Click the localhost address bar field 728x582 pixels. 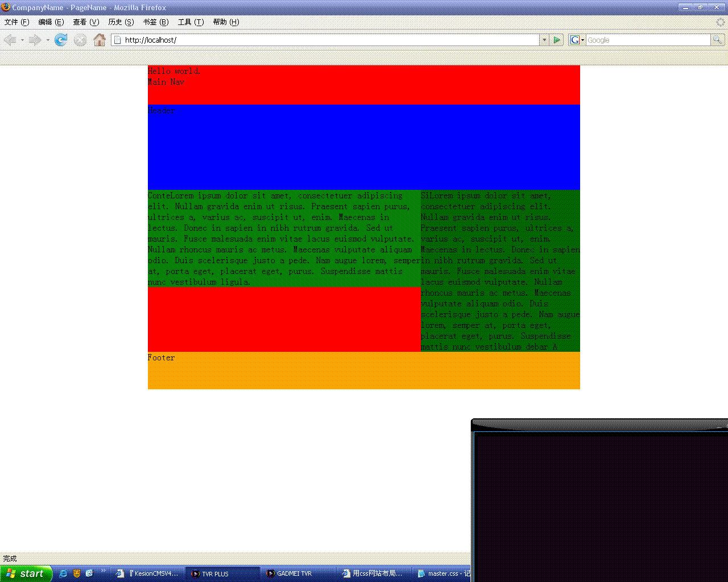(x=325, y=40)
